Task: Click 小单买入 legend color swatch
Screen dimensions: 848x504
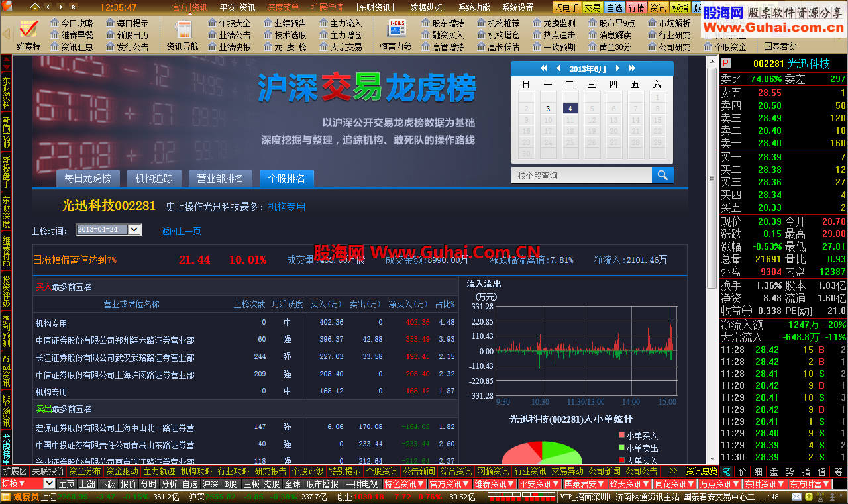Action: coord(621,435)
